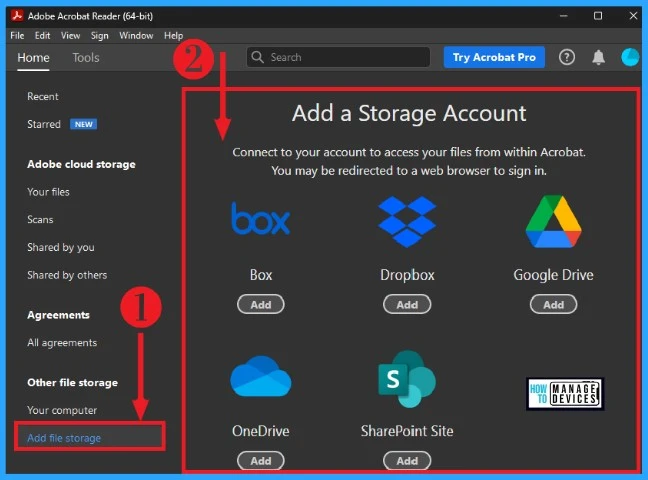Add a SharePoint Site account

pyautogui.click(x=407, y=461)
